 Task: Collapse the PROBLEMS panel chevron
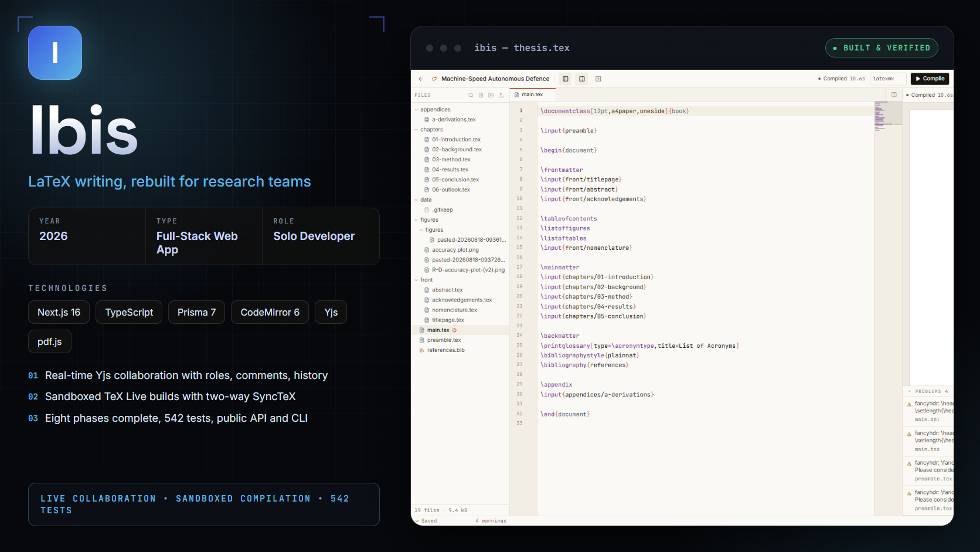pyautogui.click(x=909, y=391)
